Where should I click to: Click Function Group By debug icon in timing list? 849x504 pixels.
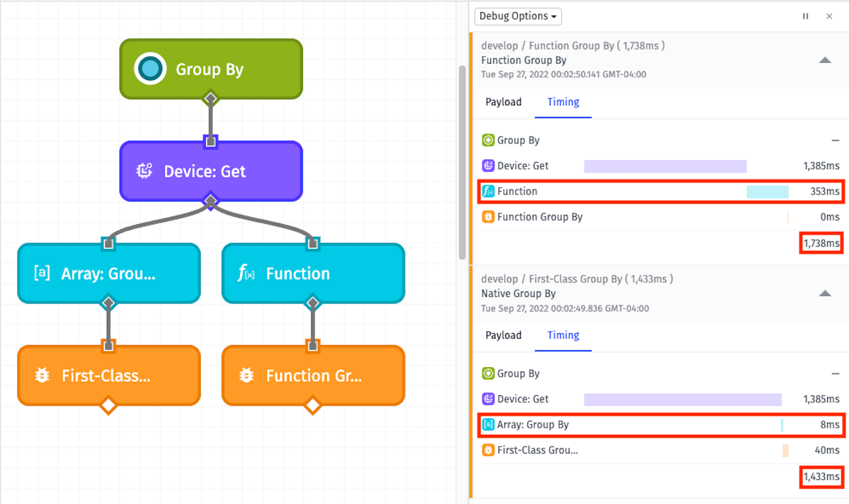click(x=488, y=217)
